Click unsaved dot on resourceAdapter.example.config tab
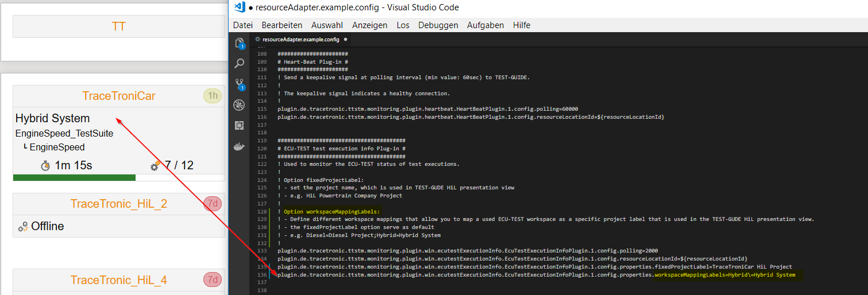 point(345,40)
